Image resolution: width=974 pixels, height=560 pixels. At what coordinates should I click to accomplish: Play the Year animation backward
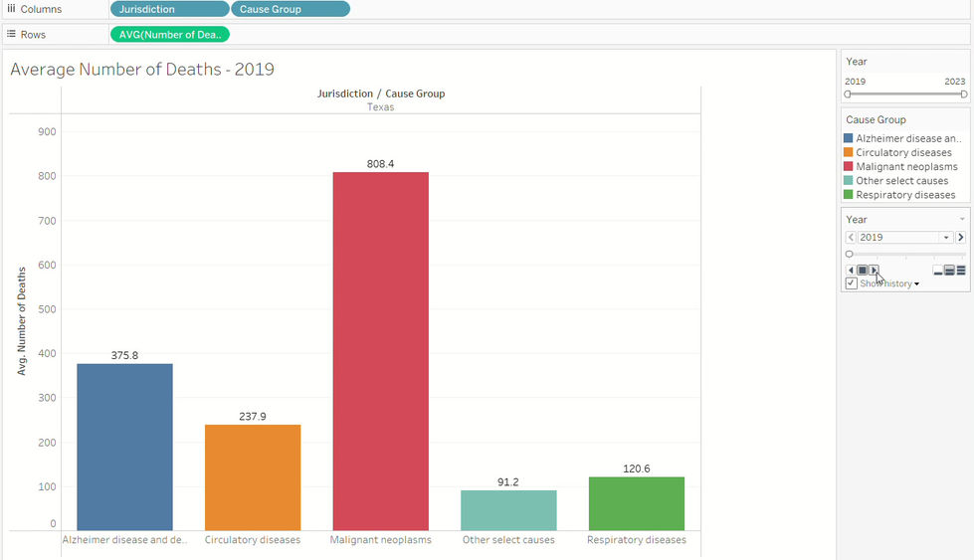tap(851, 271)
